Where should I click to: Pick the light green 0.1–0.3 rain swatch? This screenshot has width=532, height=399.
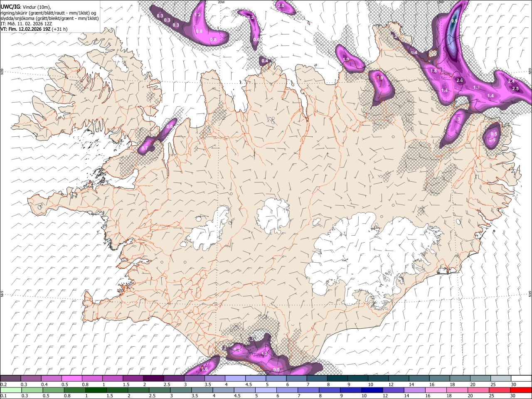pyautogui.click(x=10, y=390)
